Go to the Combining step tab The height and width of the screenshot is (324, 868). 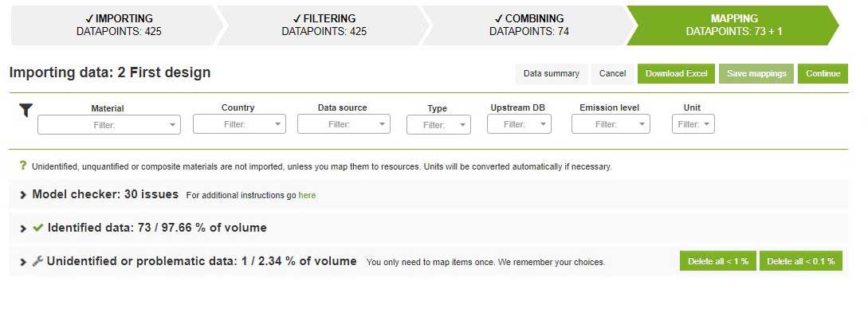click(x=528, y=25)
